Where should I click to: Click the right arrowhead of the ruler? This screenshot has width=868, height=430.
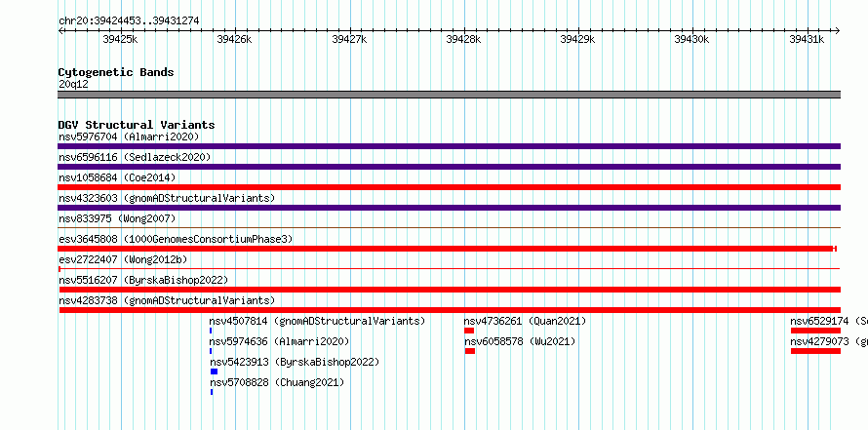[838, 31]
